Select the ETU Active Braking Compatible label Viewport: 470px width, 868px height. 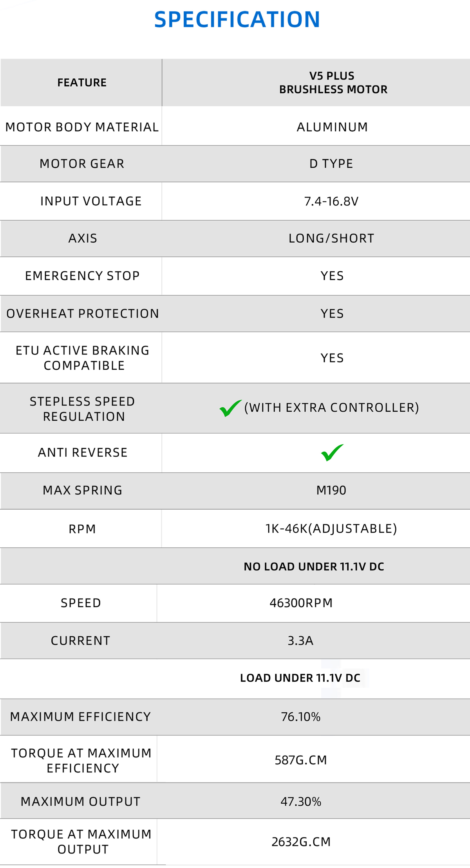(x=83, y=358)
